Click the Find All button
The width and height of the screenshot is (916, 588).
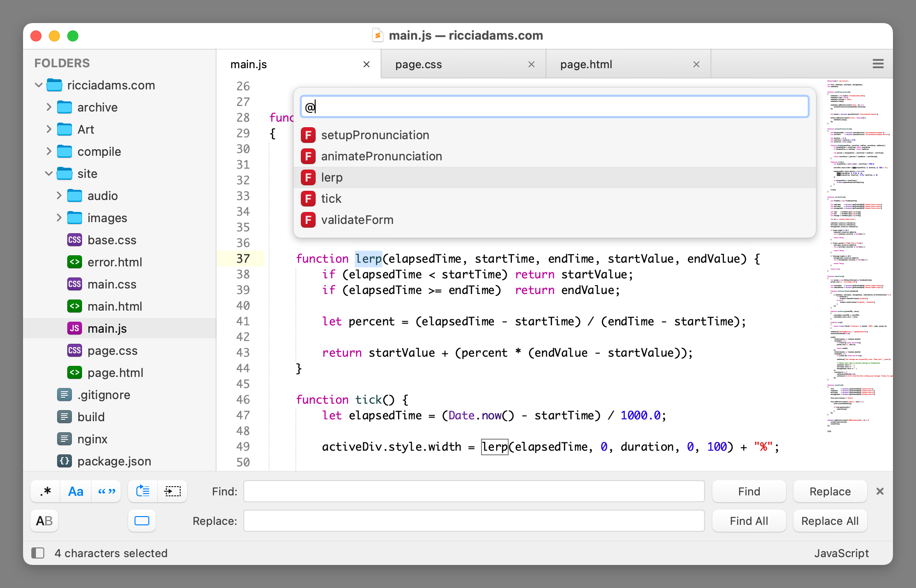click(749, 521)
